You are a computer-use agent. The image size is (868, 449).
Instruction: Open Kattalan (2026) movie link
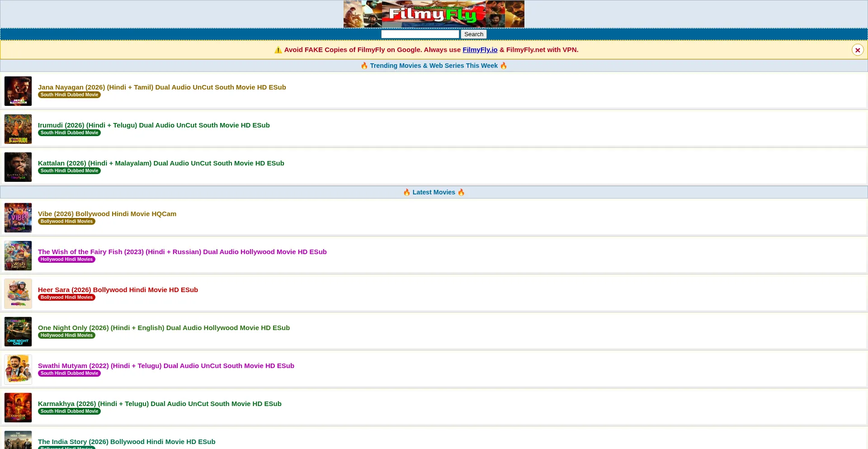tap(161, 163)
